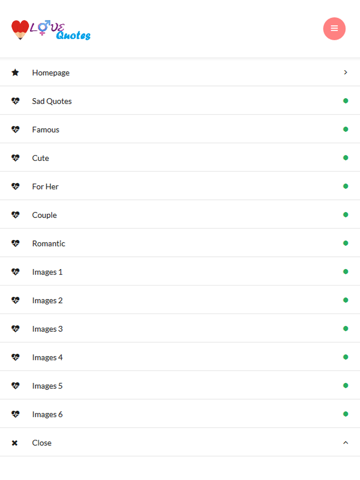This screenshot has height=480, width=360.
Task: Collapse menu using Close row up chevron
Action: point(346,443)
